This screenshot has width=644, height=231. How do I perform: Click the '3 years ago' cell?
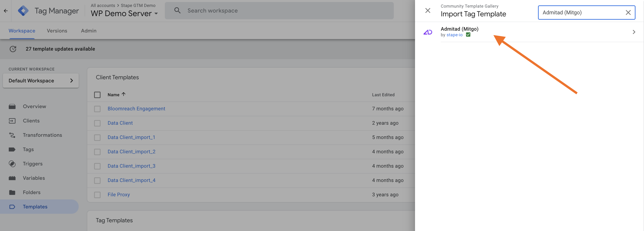[385, 195]
